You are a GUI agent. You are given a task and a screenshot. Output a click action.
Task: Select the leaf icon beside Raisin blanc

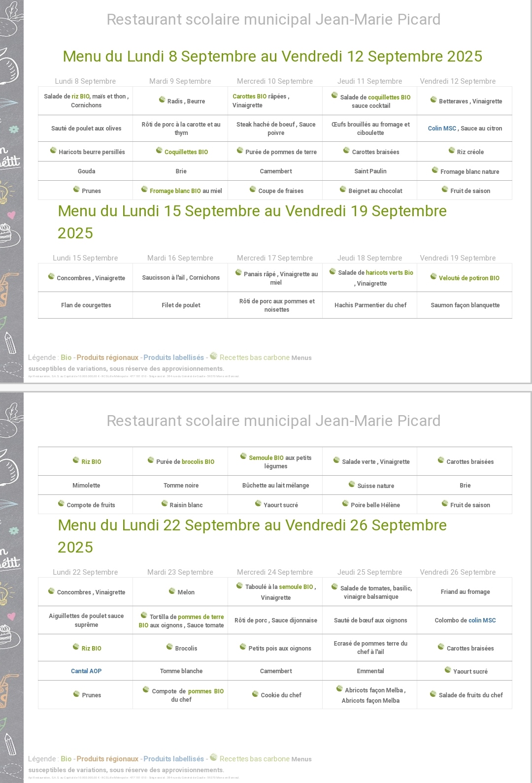point(165,504)
